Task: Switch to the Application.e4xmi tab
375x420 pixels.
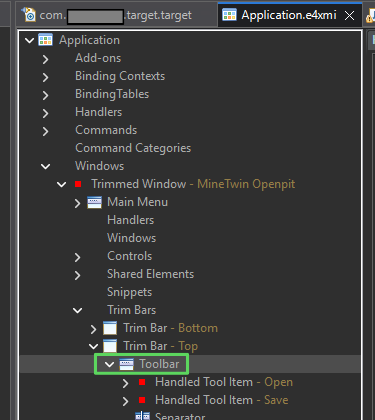Action: 289,15
